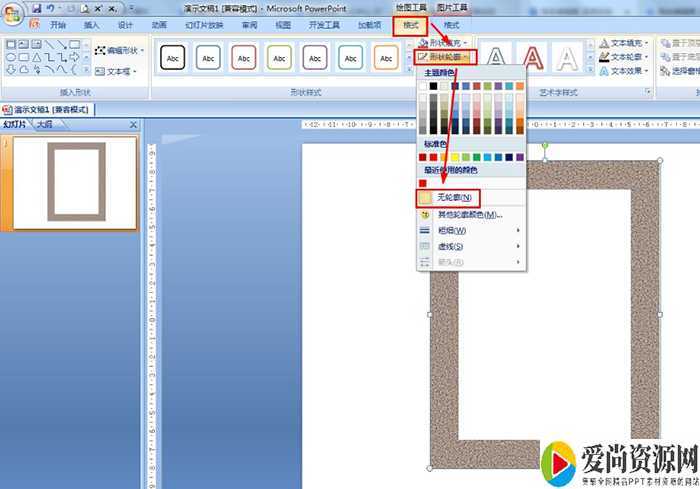Screen dimensions: 700x489
Task: Click the Undo icon in quick access toolbar
Action: tap(51, 8)
